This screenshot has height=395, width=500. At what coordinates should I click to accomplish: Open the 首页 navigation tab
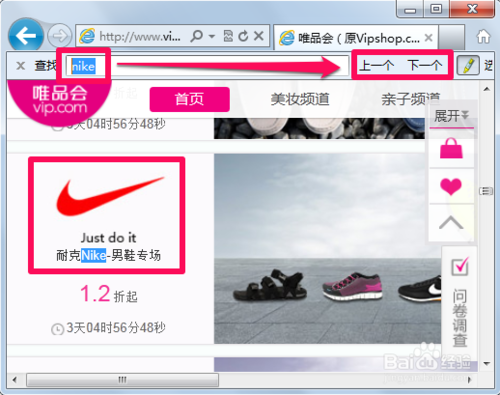pyautogui.click(x=190, y=99)
